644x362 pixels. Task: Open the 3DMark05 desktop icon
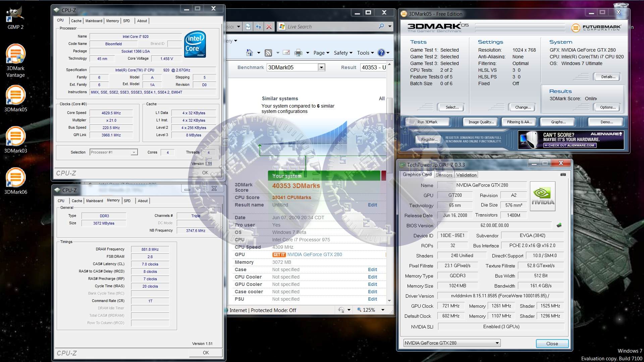(x=15, y=99)
